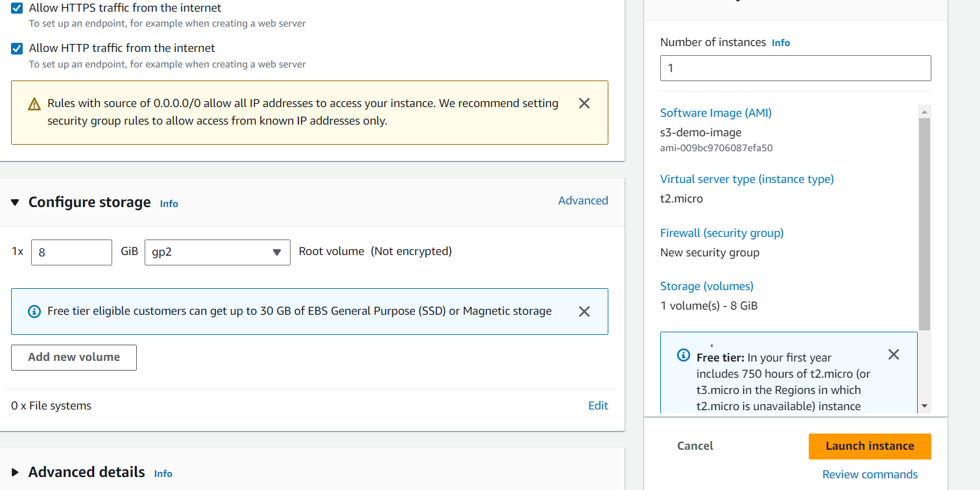Click the summary panel scrollbar thumb
The width and height of the screenshot is (980, 490).
pyautogui.click(x=924, y=224)
